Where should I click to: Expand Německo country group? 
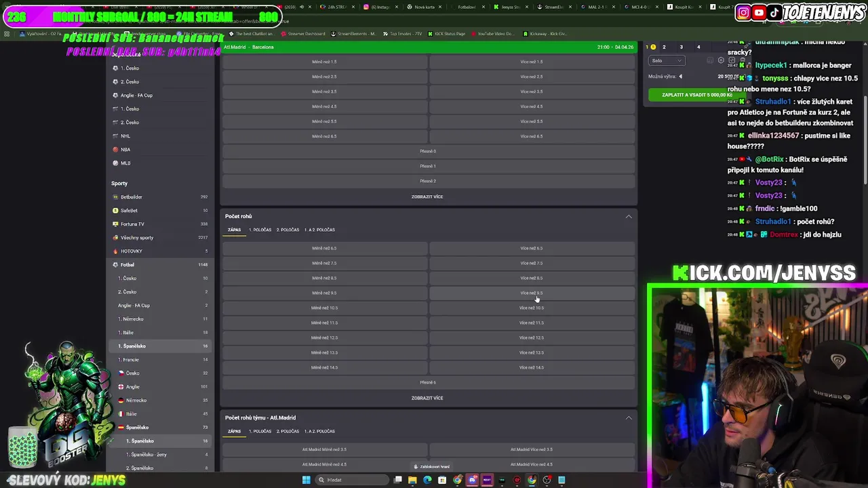tap(160, 400)
